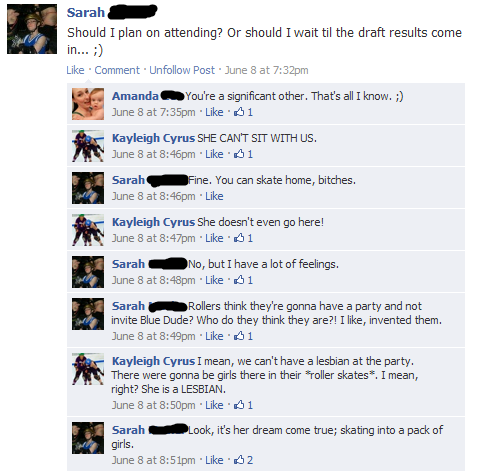
Task: Click thumbs-up icon on 8:50pm comment
Action: [x=239, y=405]
